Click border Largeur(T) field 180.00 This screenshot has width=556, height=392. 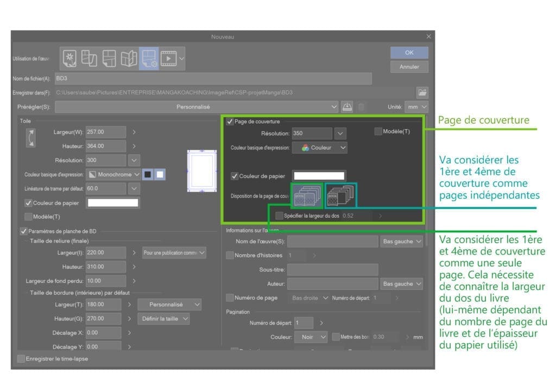point(104,305)
